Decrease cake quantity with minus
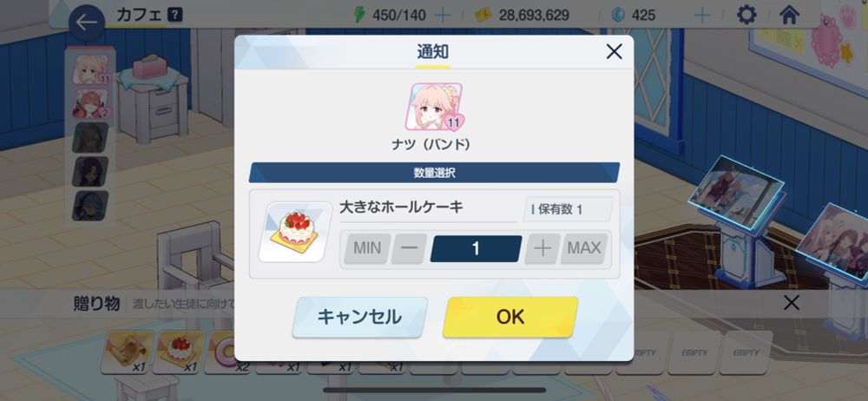The image size is (868, 401). click(x=409, y=249)
